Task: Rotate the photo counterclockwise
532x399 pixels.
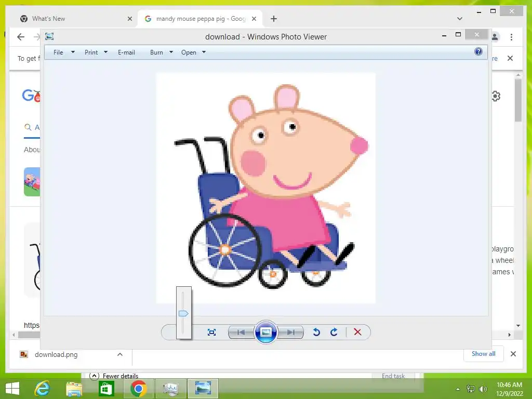Action: point(316,332)
